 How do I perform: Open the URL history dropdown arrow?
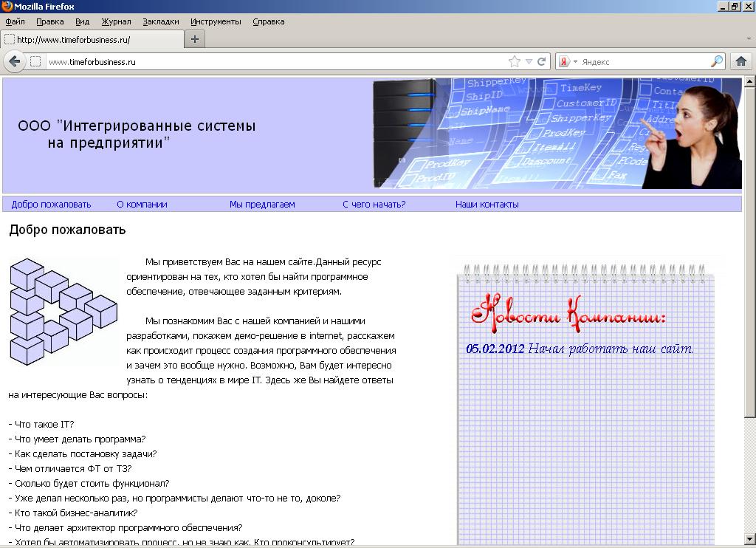(529, 61)
